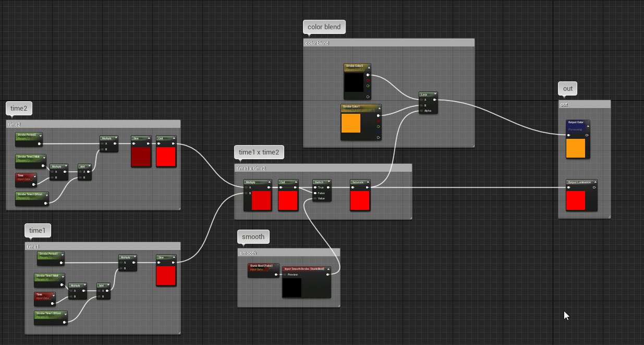Click the Output Color node's input pin

(x=569, y=135)
